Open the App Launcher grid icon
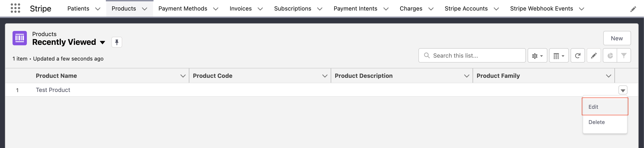 (x=15, y=8)
